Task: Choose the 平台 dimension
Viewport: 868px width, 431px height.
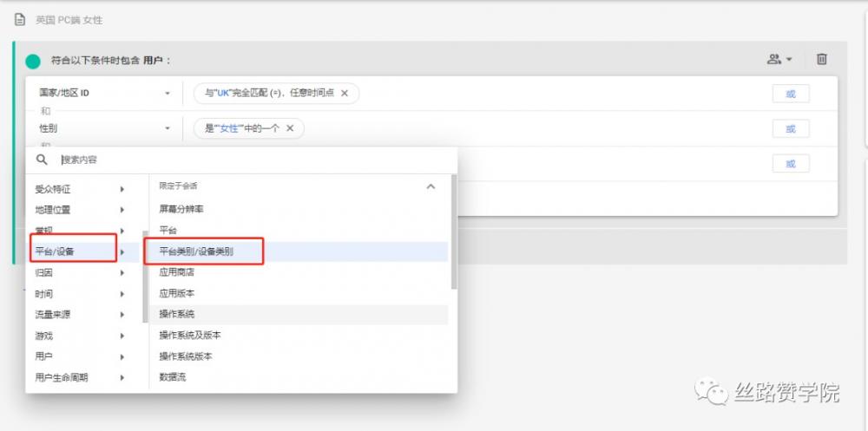Action: [299, 230]
